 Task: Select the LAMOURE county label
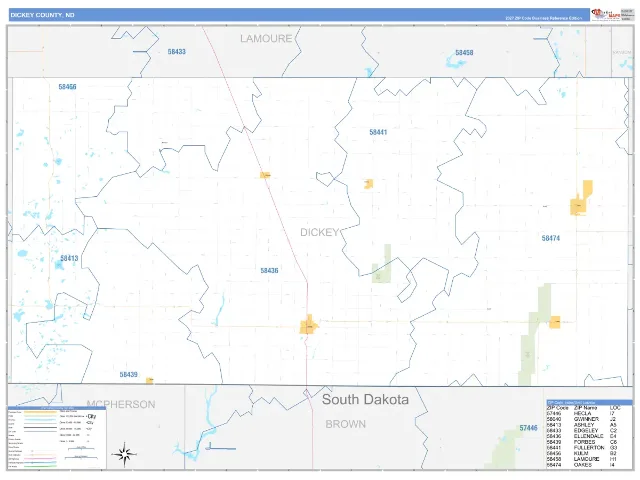click(x=266, y=39)
